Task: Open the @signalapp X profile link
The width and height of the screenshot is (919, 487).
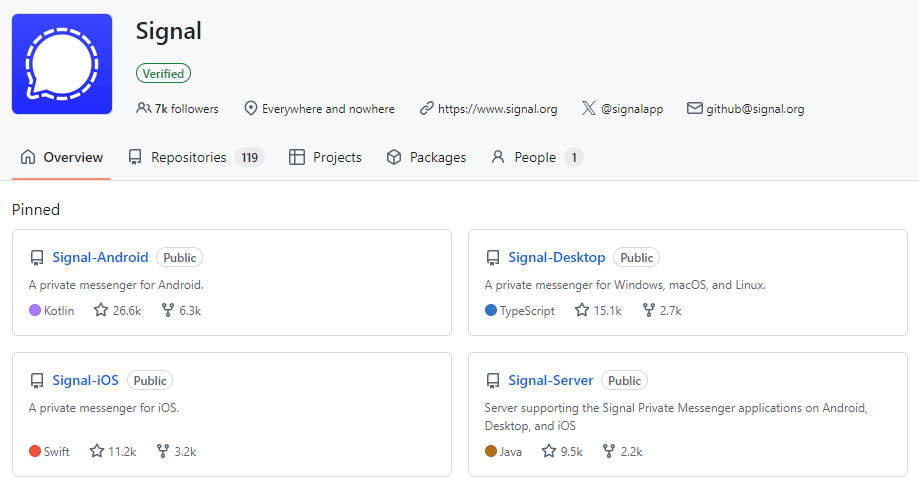Action: tap(632, 109)
